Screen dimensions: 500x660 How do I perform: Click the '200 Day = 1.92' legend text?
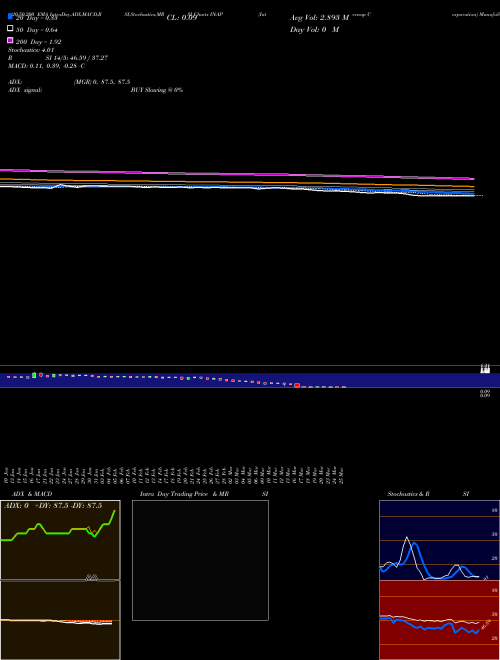click(38, 42)
